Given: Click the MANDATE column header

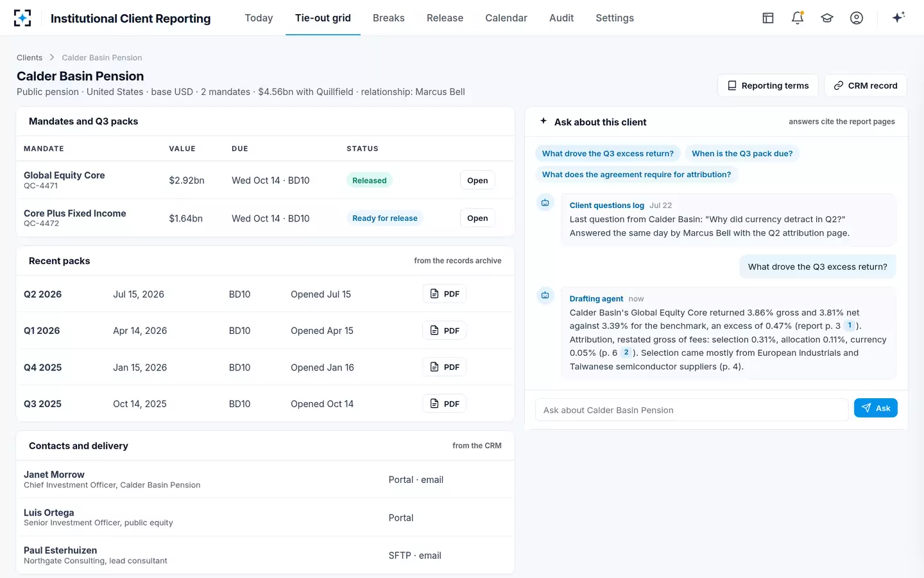Looking at the screenshot, I should [x=44, y=148].
